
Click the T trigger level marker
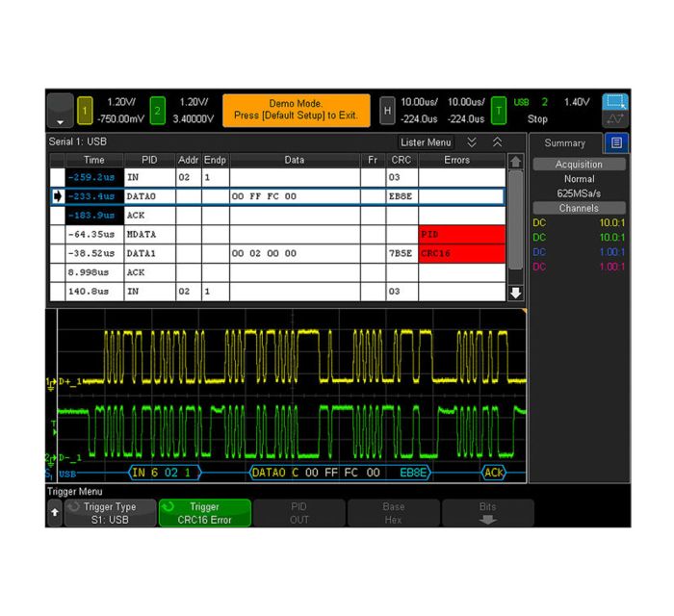(x=54, y=428)
